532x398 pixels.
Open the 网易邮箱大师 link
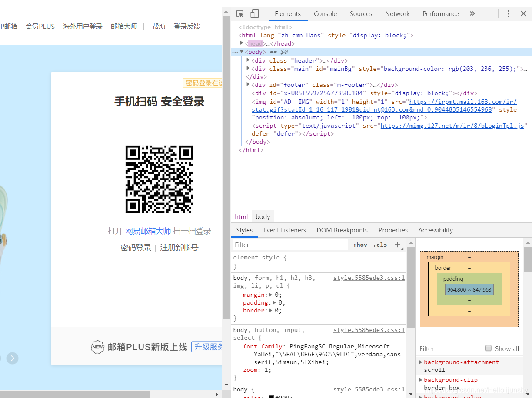pos(148,231)
